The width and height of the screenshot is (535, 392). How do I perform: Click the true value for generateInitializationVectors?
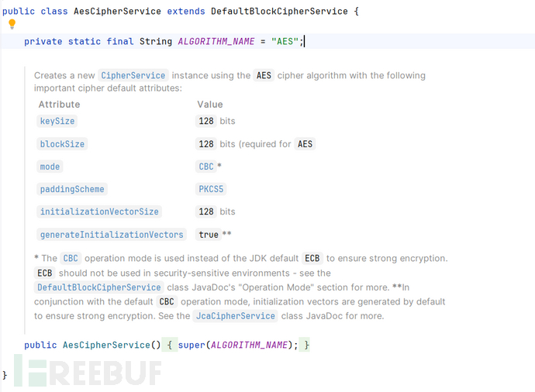pyautogui.click(x=208, y=235)
